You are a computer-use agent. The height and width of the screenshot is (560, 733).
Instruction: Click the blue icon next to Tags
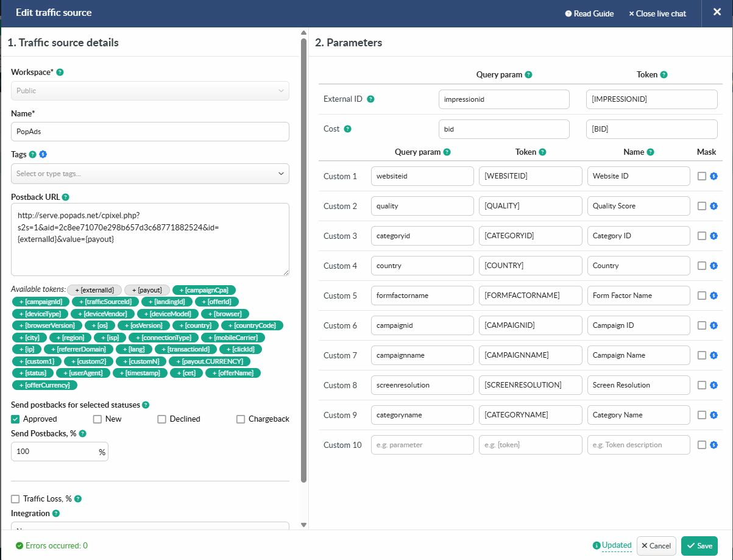coord(43,155)
